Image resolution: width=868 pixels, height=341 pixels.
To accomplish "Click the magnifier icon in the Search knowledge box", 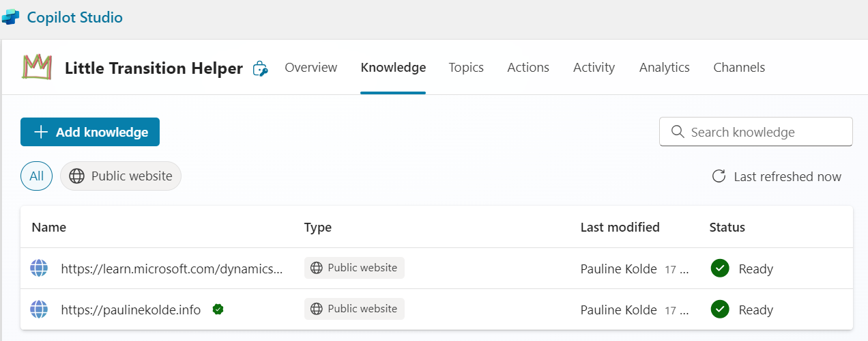I will tap(678, 132).
